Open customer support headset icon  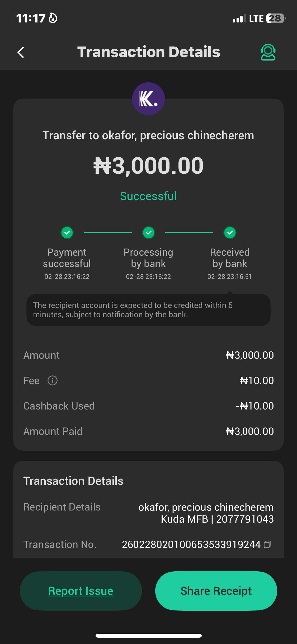(x=268, y=52)
